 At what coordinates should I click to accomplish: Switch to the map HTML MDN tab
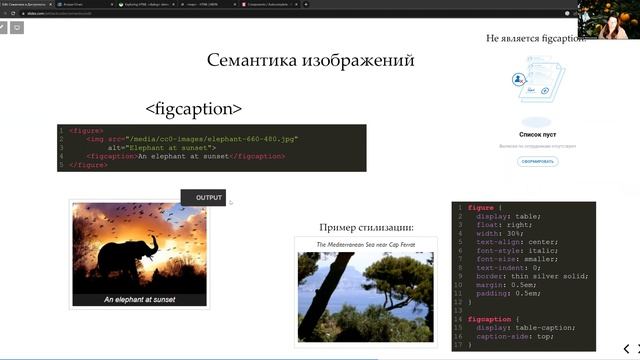(208, 4)
